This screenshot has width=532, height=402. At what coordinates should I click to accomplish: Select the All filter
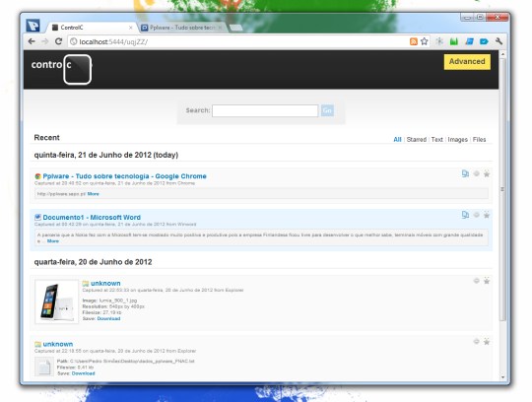point(397,140)
